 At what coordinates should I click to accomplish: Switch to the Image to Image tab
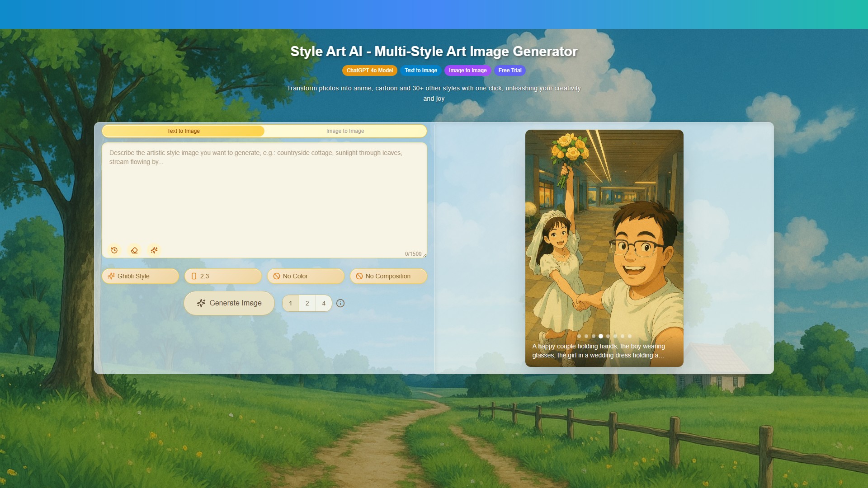click(x=345, y=131)
